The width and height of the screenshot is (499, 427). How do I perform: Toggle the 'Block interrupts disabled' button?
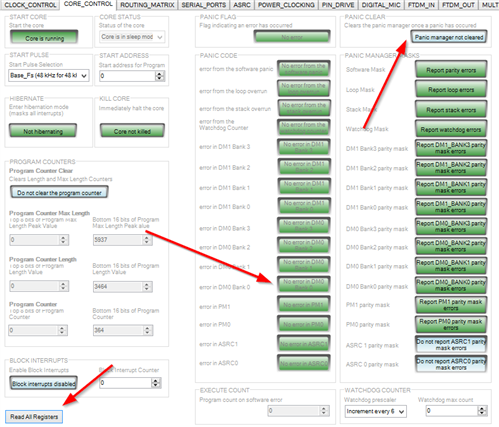(43, 383)
